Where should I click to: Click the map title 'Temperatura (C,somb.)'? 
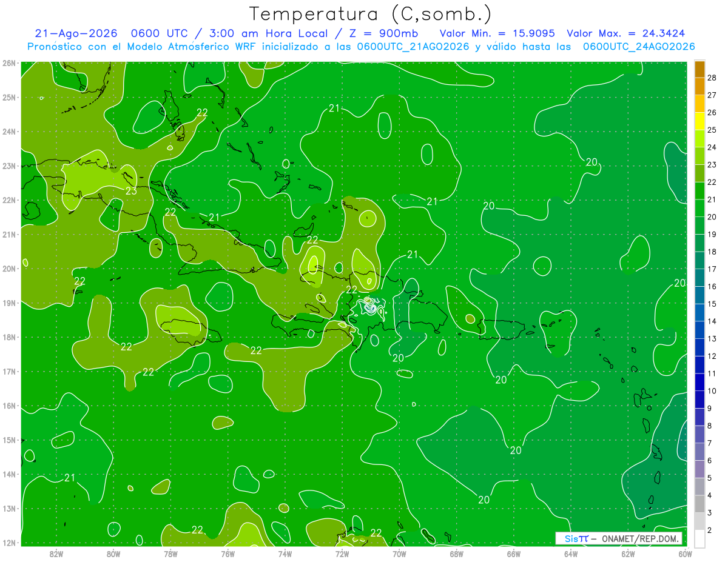[x=371, y=14]
